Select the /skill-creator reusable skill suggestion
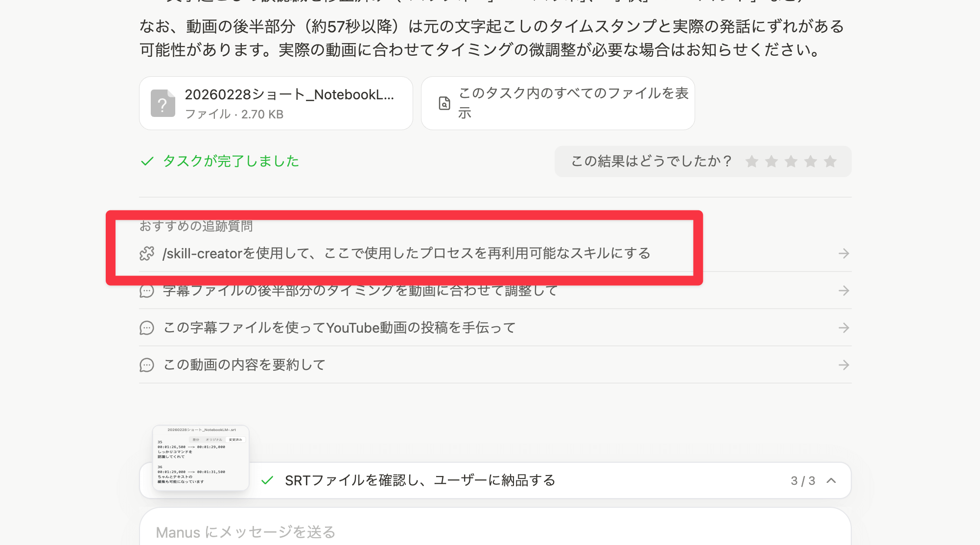The height and width of the screenshot is (545, 980). tap(406, 253)
